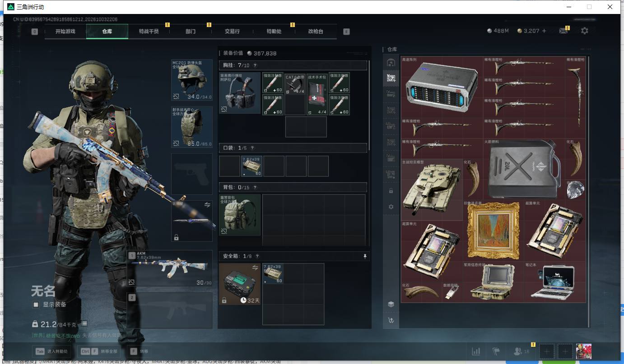Select the 军用信息终端 item
Viewport: 624px width, 364px height.
(493, 282)
